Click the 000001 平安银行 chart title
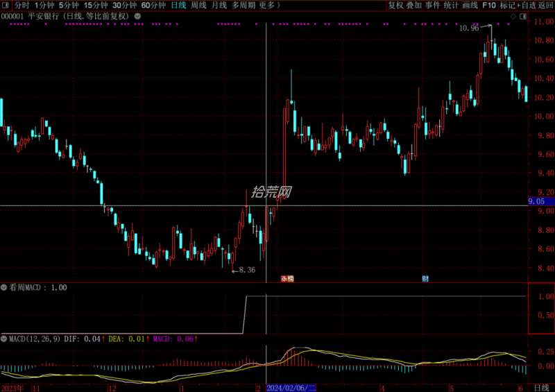 point(65,16)
